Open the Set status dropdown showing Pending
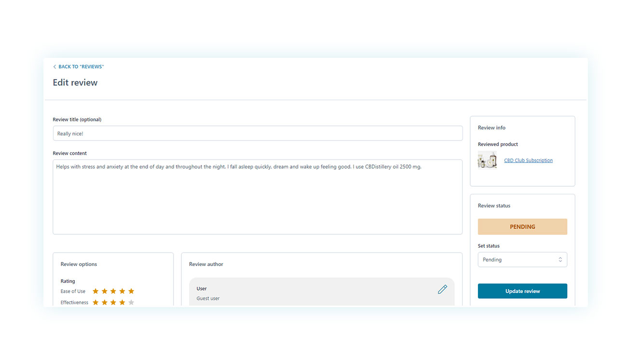 pyautogui.click(x=522, y=259)
